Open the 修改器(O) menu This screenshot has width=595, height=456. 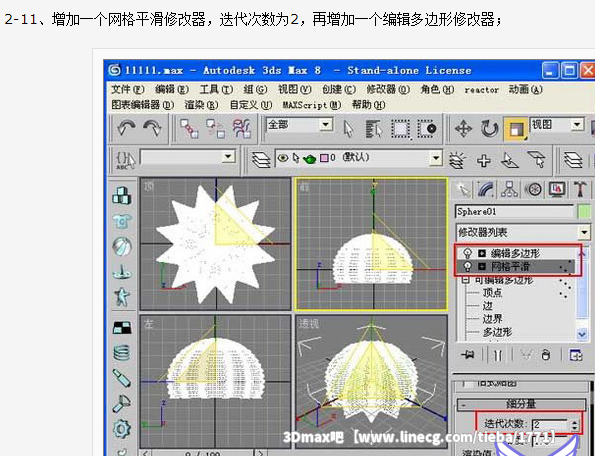[x=387, y=90]
